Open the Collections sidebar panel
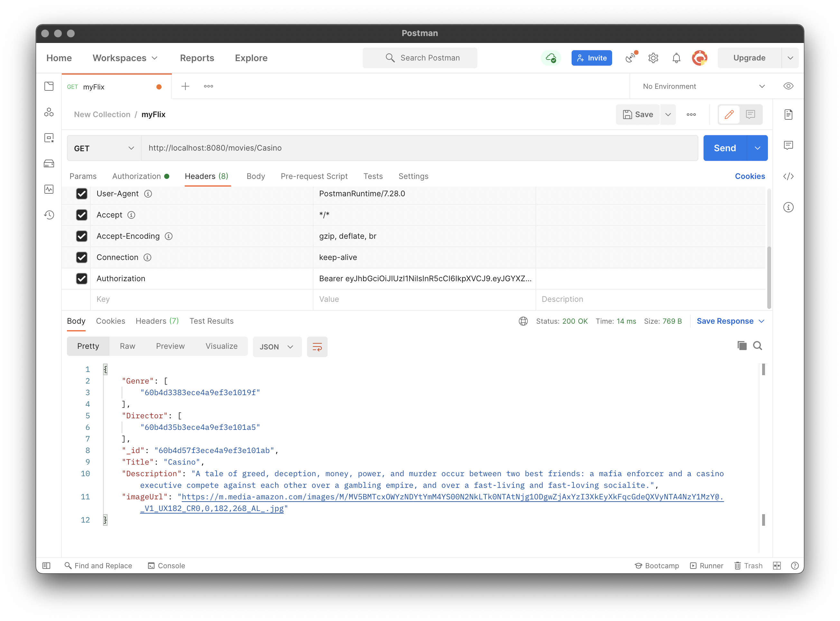This screenshot has height=621, width=840. point(49,86)
